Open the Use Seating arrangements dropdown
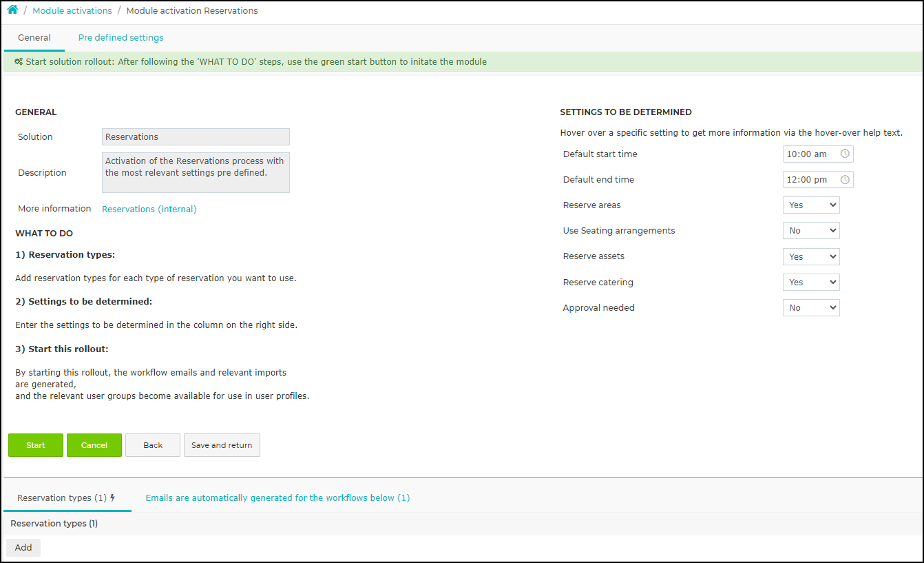 811,231
